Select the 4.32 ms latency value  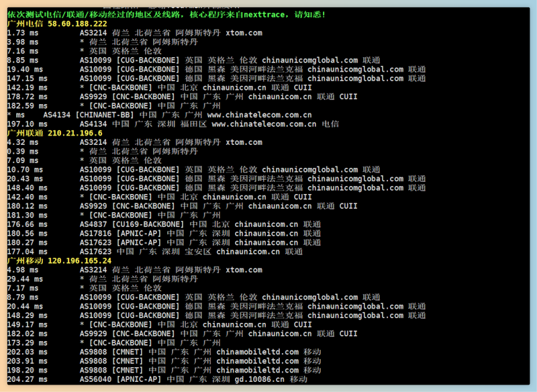23,142
